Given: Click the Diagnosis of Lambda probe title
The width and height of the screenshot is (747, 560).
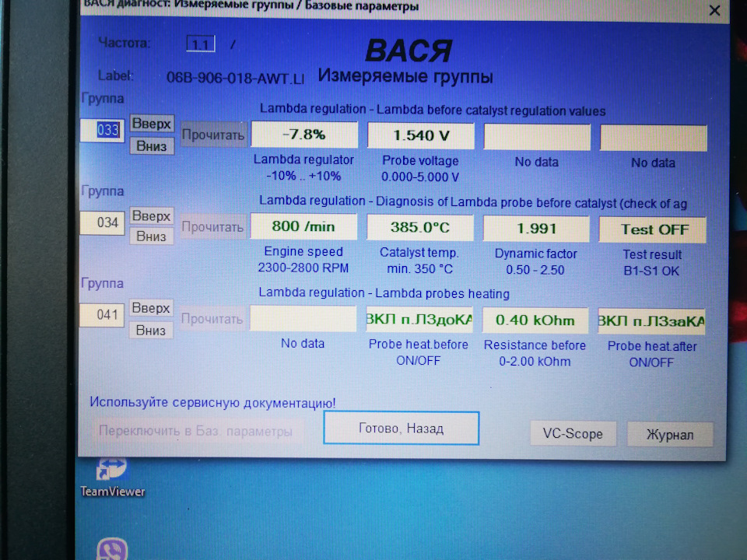Looking at the screenshot, I should tap(473, 202).
